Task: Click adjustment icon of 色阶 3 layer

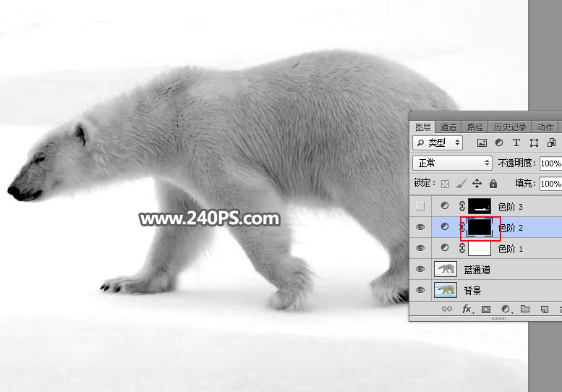Action: tap(444, 206)
